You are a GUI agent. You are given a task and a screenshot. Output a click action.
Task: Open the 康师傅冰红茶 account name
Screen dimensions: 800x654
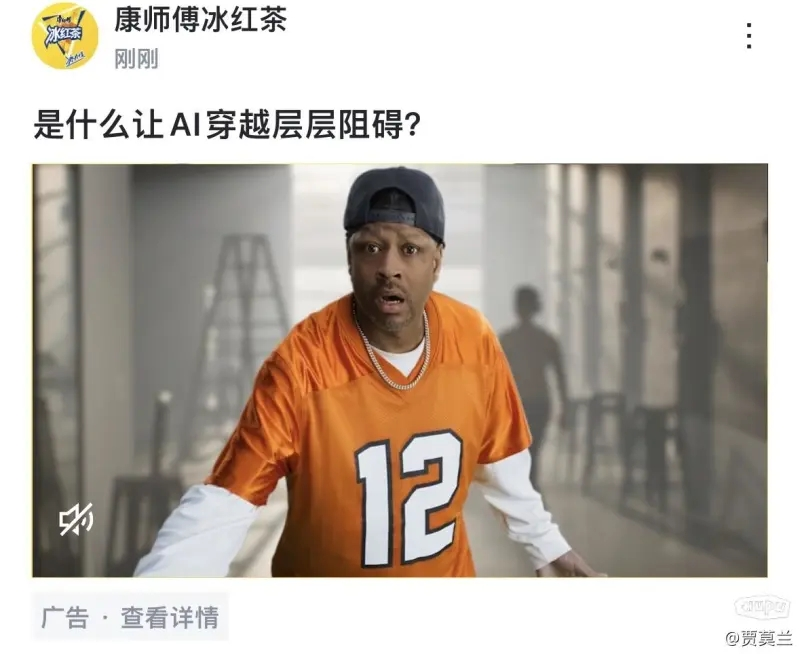pos(200,20)
